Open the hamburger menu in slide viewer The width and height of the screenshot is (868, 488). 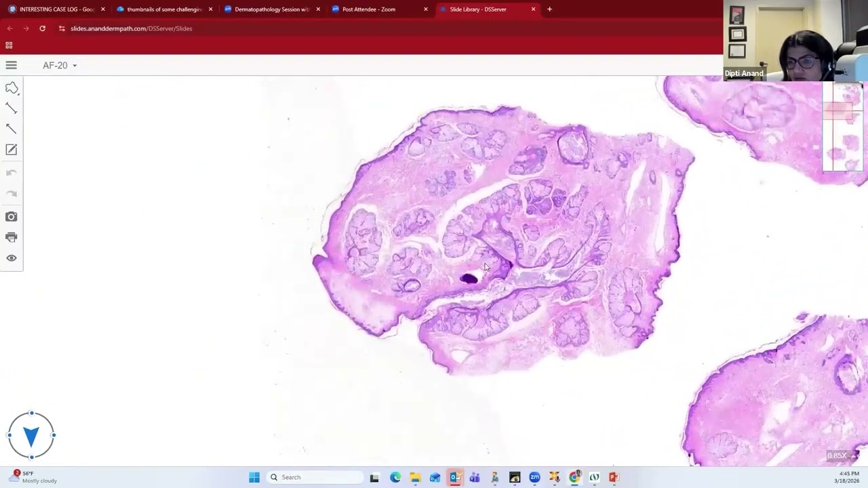[11, 65]
